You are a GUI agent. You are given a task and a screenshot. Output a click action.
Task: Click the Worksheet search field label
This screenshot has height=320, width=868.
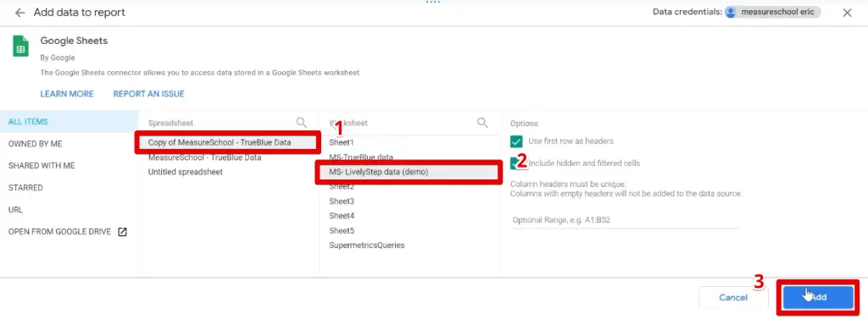[x=348, y=123]
